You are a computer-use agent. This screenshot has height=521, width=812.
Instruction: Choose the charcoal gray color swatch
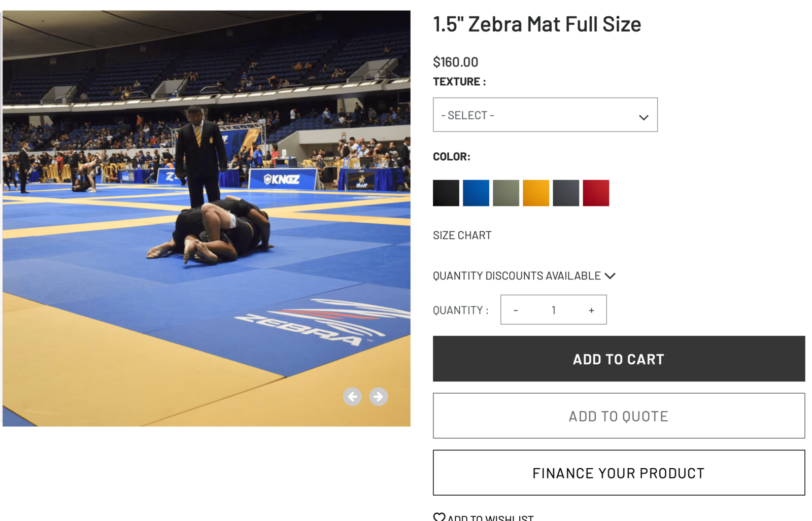point(566,193)
